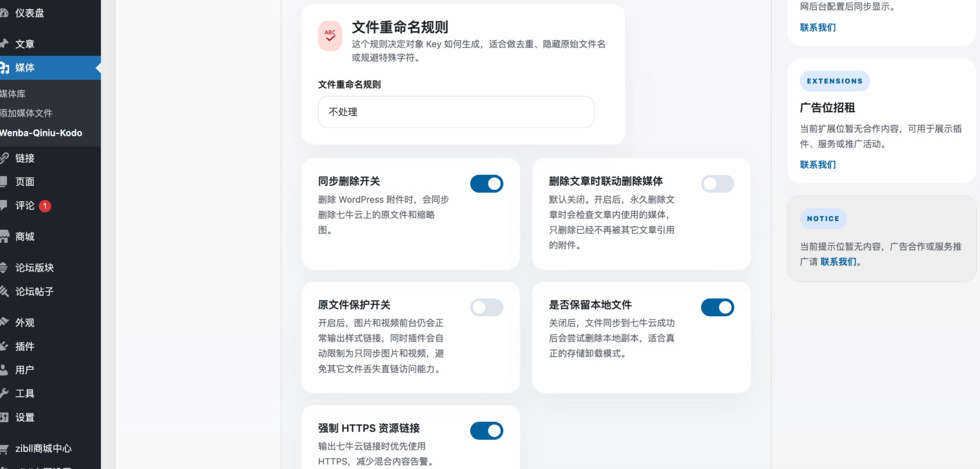
Task: Turn on 原文件保护开关
Action: pos(487,307)
